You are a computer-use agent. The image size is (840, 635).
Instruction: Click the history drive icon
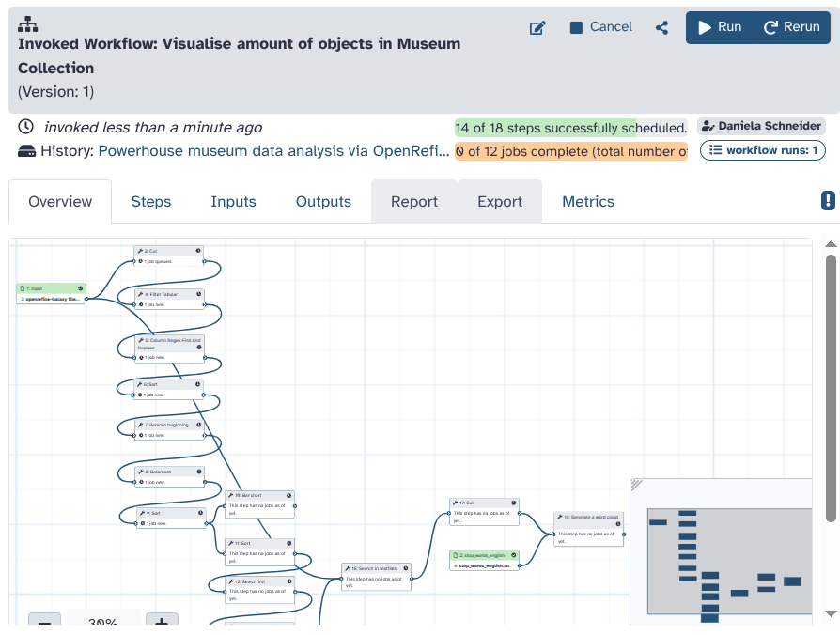(x=26, y=151)
